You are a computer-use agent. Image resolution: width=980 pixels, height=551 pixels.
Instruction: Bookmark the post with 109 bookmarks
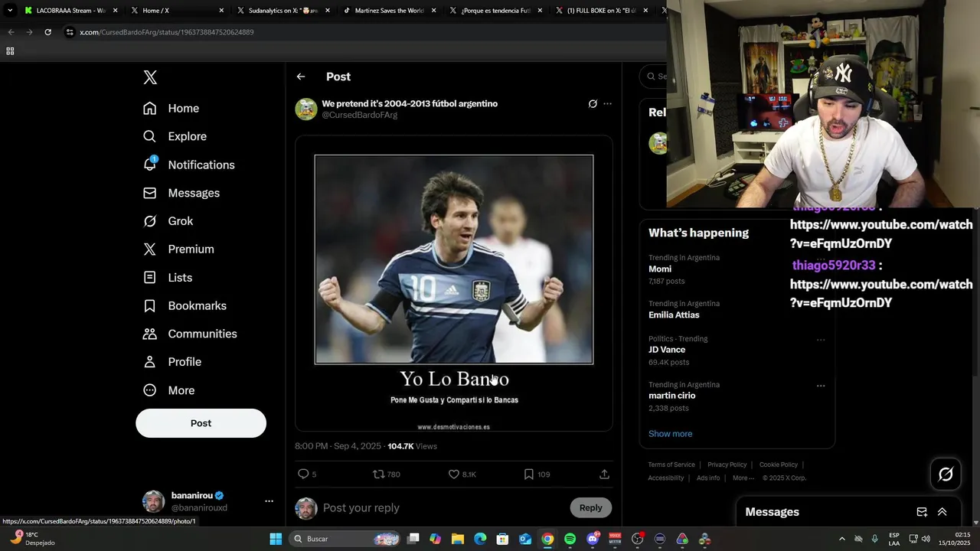coord(528,474)
